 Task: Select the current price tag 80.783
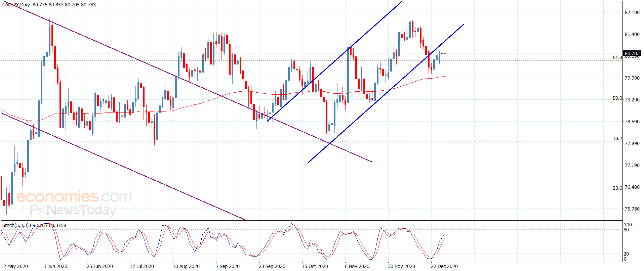632,53
